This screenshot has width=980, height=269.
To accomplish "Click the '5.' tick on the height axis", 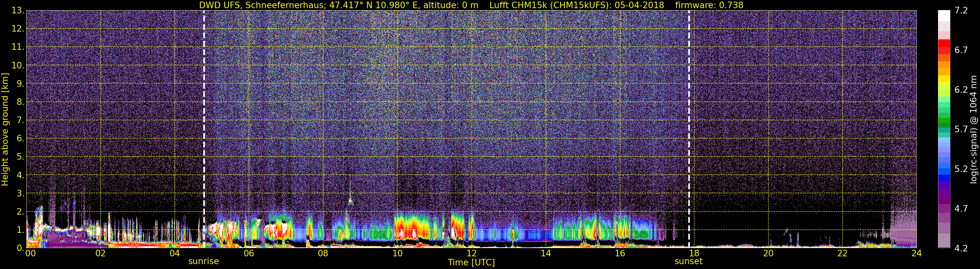I will (20, 157).
